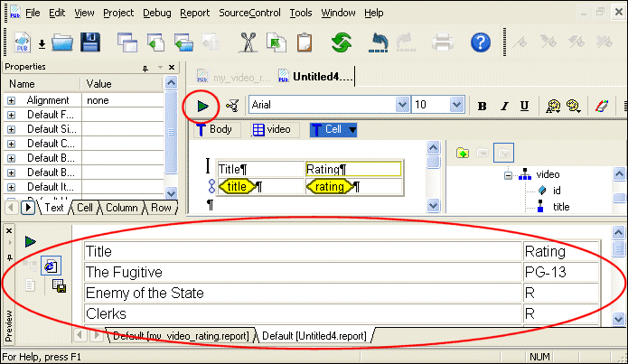Click the video breadcrumb button
This screenshot has height=364, width=628.
coord(271,129)
